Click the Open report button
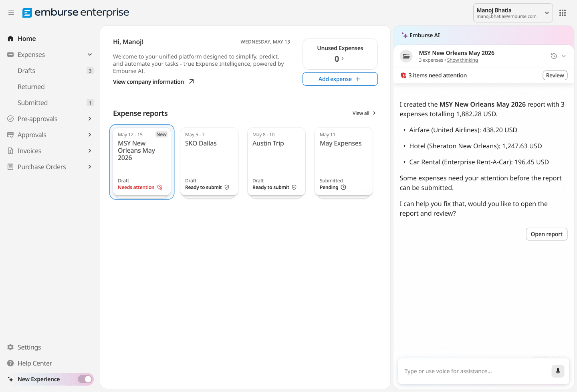The width and height of the screenshot is (577, 392). coord(547,234)
